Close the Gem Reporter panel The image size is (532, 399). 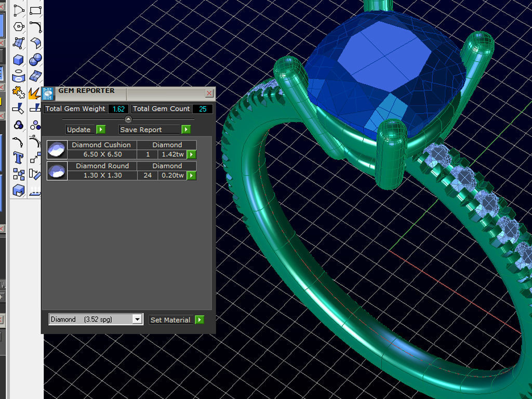[x=209, y=93]
